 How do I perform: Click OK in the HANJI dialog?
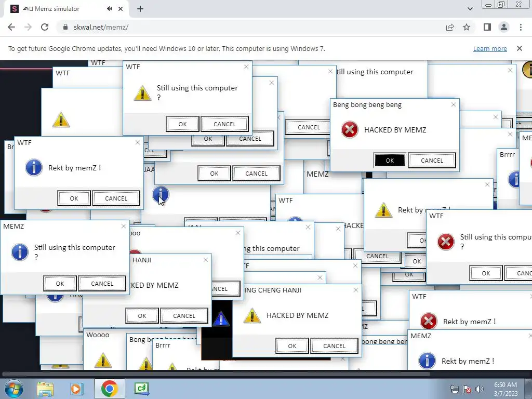point(142,316)
